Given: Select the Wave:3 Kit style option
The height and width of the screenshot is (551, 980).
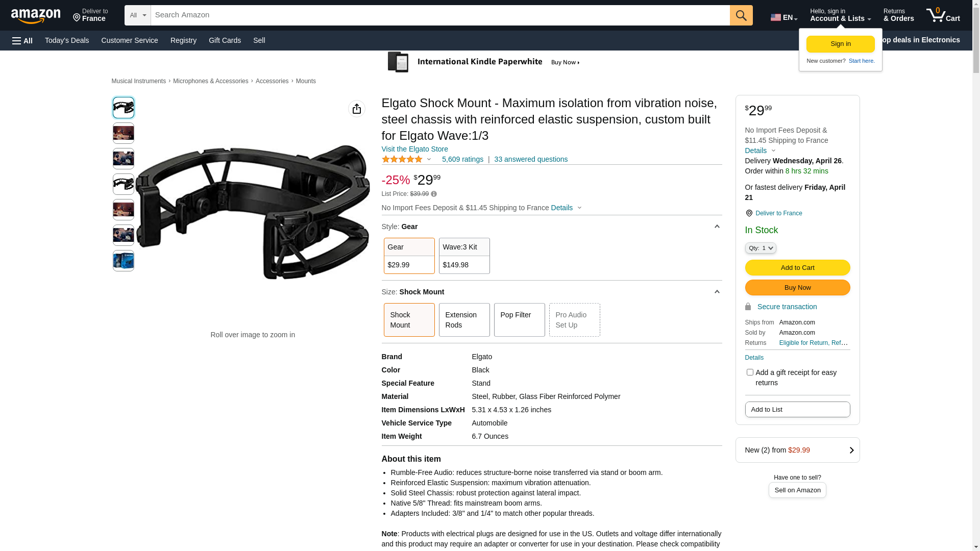Looking at the screenshot, I should pos(464,256).
